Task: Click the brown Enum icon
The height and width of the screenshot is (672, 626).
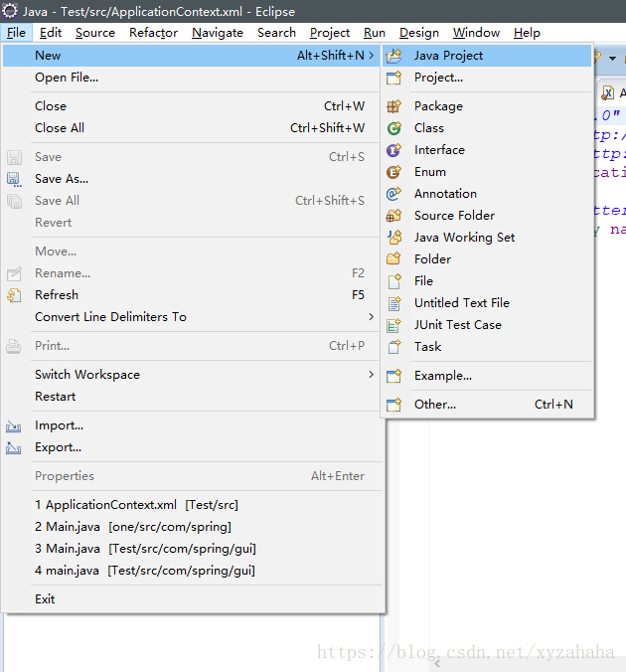Action: point(393,172)
